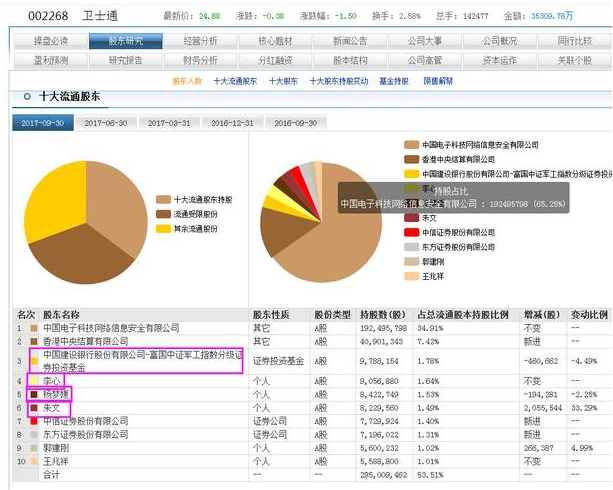Go to 核心题材 section
The image size is (613, 490).
pyautogui.click(x=275, y=41)
